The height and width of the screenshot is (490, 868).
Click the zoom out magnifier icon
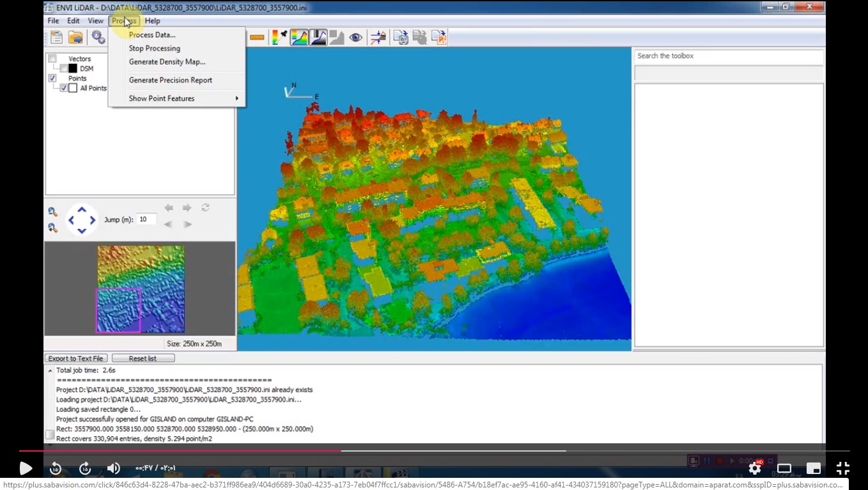[52, 212]
